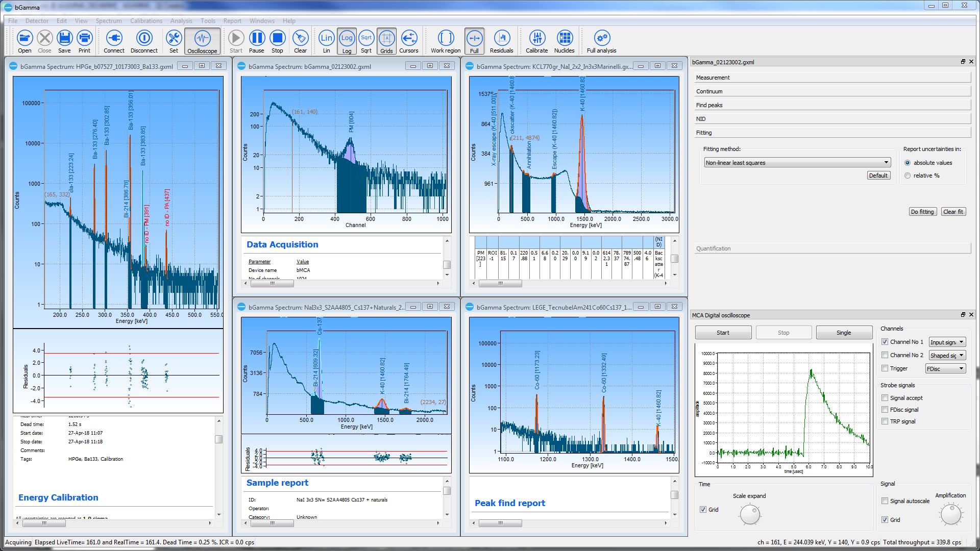980x551 pixels.
Task: Enable the Channel No 2 checkbox
Action: [x=885, y=355]
